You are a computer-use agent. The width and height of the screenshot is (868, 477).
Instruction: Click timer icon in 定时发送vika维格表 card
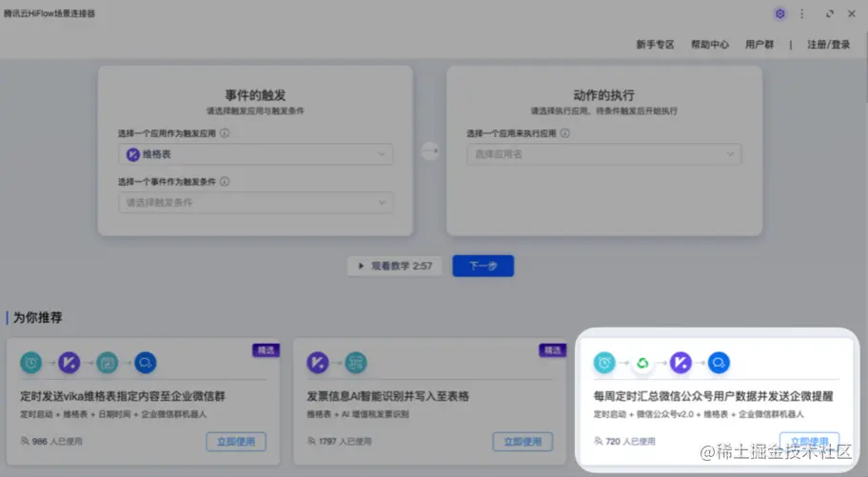pyautogui.click(x=31, y=363)
